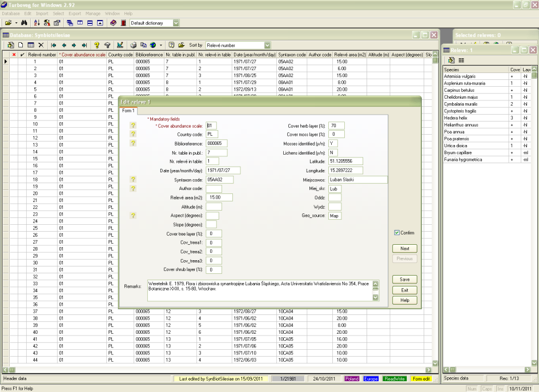
Task: Click the Syntaxon code column header
Action: [292, 55]
